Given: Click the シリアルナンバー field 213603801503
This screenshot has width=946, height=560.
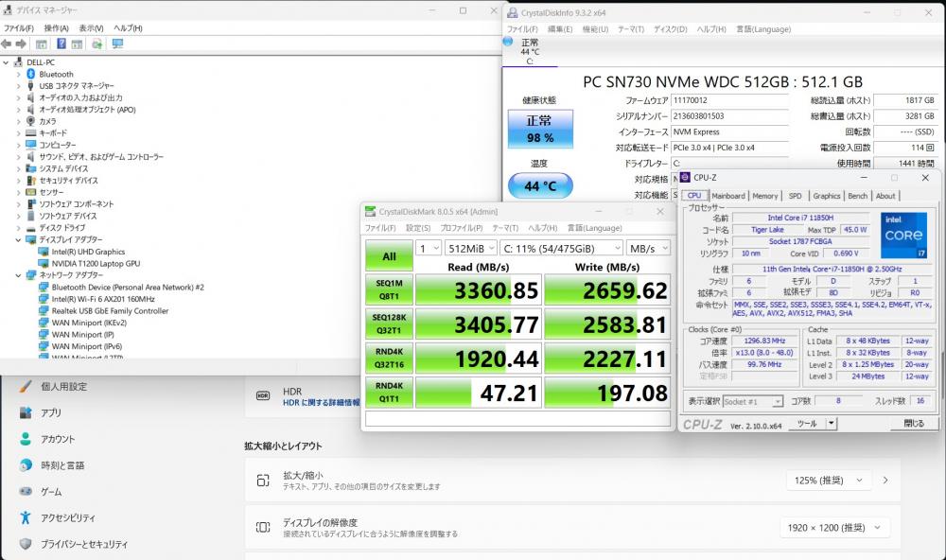Looking at the screenshot, I should (x=729, y=115).
